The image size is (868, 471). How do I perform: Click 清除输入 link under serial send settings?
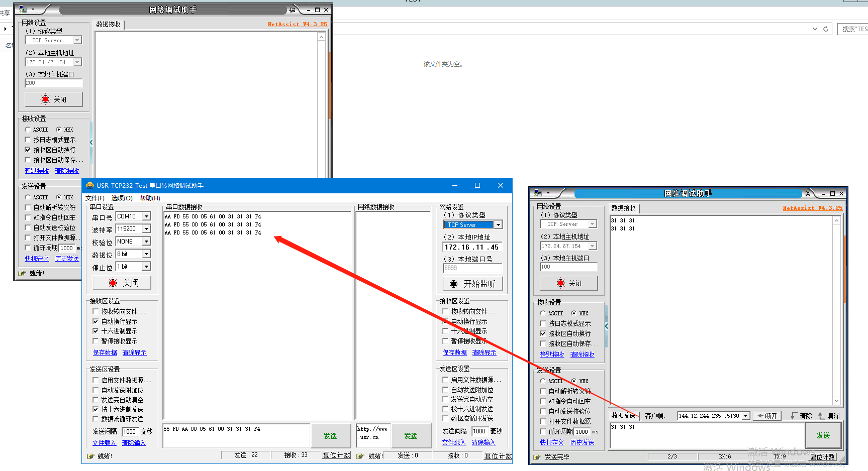pyautogui.click(x=134, y=443)
